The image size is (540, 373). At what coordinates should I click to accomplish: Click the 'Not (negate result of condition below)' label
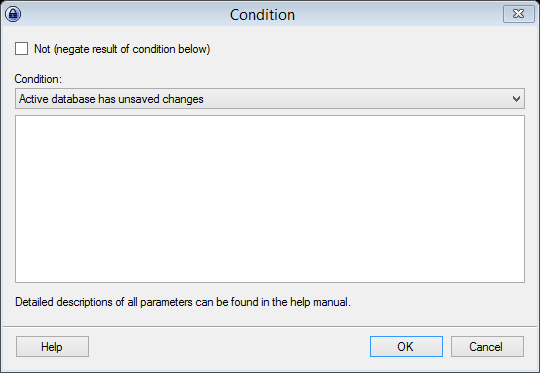[x=122, y=49]
